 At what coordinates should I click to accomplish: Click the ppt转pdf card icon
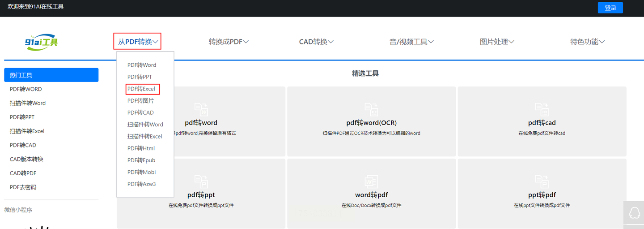542,181
